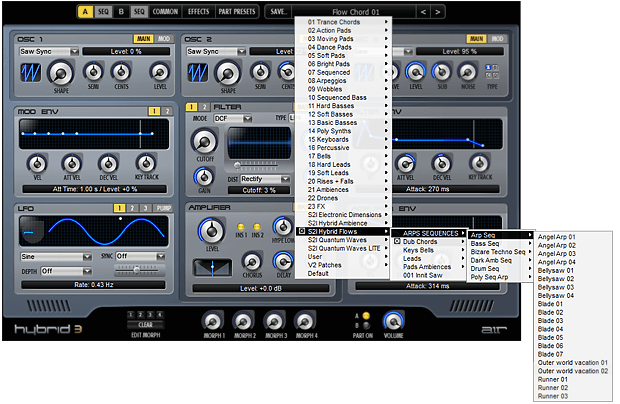Open the Part Presets tab
The height and width of the screenshot is (404, 620).
[x=237, y=12]
